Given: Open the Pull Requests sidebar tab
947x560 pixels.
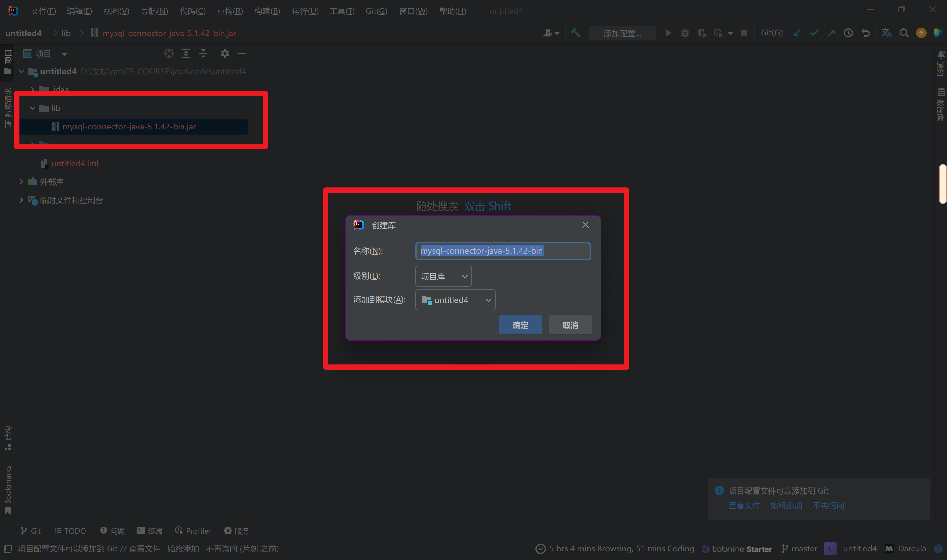Looking at the screenshot, I should [8, 107].
